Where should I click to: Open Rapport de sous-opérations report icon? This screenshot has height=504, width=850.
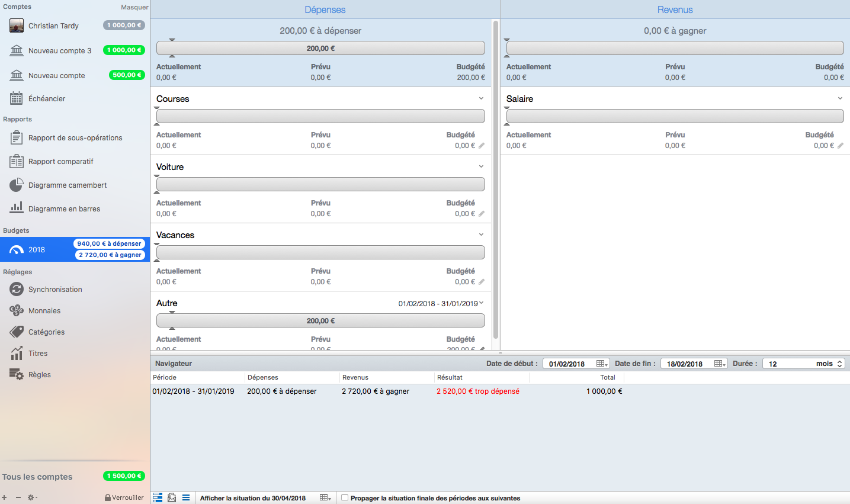tap(17, 137)
